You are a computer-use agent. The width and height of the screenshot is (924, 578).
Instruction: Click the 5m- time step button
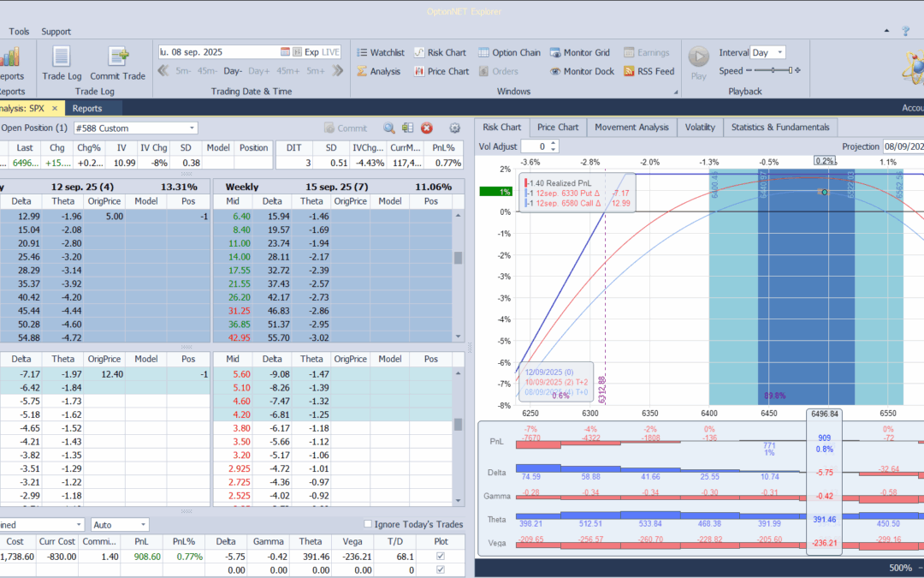click(183, 71)
